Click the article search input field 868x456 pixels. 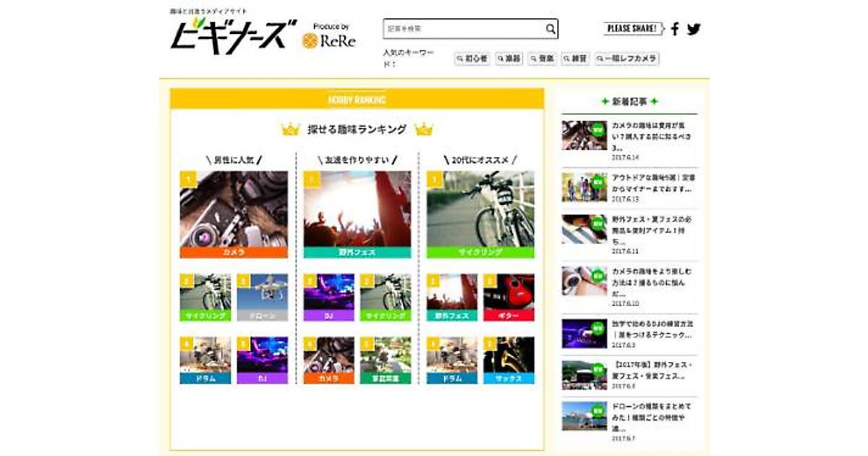463,29
